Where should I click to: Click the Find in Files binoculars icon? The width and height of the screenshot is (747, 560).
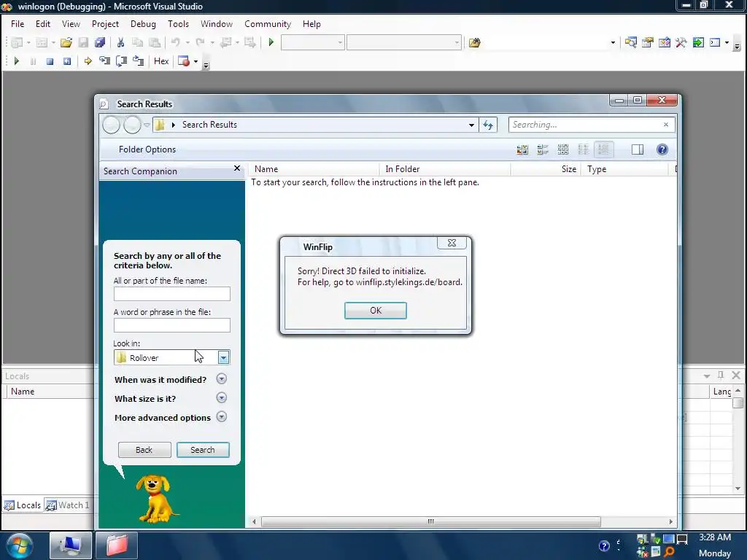tap(474, 43)
